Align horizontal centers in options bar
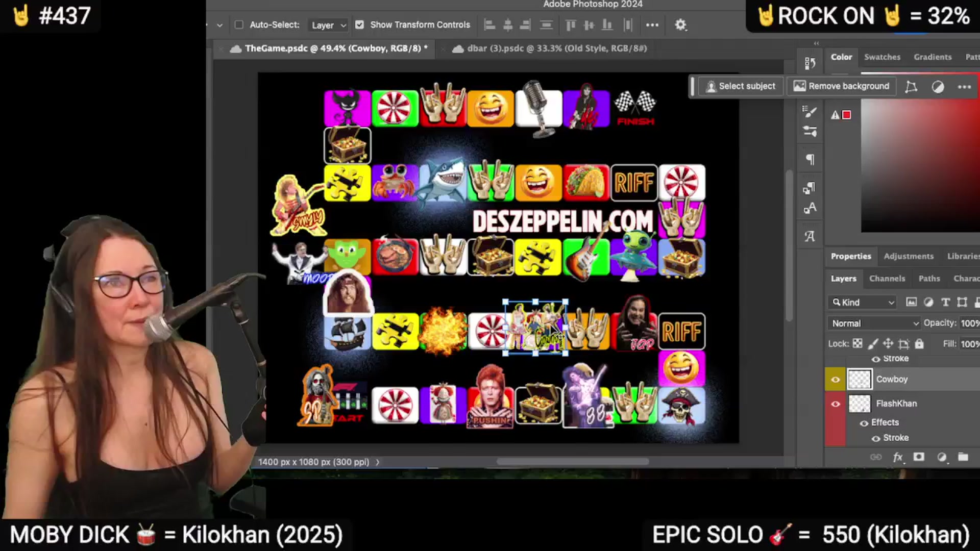Viewport: 980px width, 551px height. pyautogui.click(x=508, y=24)
